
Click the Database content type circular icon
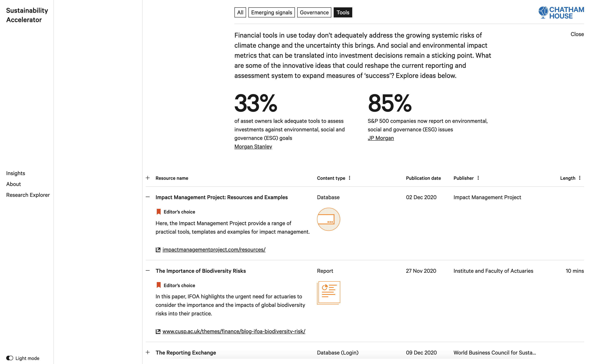tap(328, 219)
